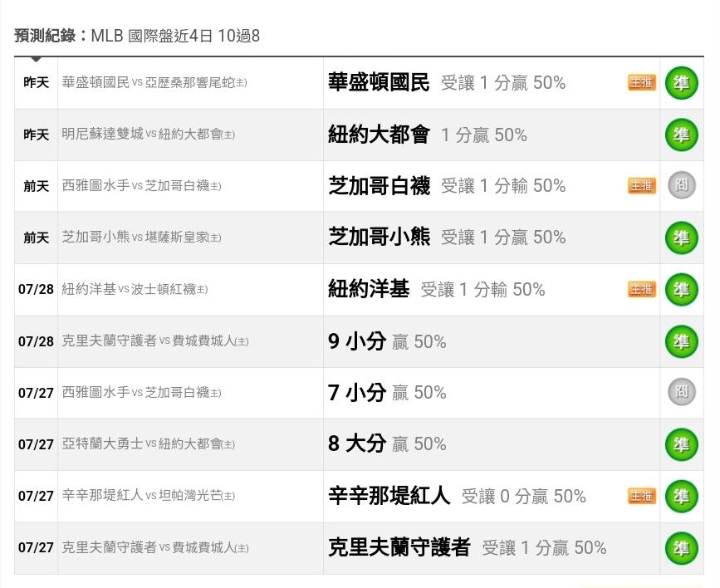Open matchup 辛辛那堤紅人 vs 坦帕灣光芒
This screenshot has width=720, height=588.
[x=149, y=496]
